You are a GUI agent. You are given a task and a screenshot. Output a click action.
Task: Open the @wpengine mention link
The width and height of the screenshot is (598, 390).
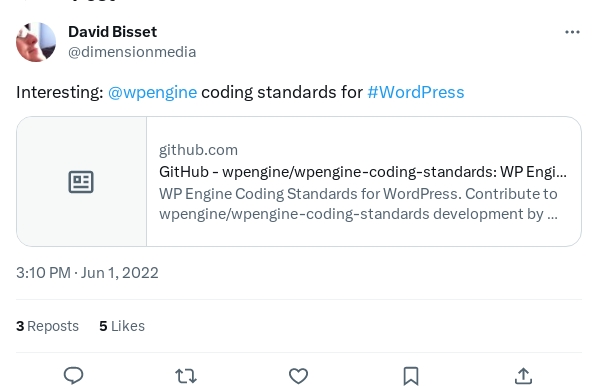(153, 92)
